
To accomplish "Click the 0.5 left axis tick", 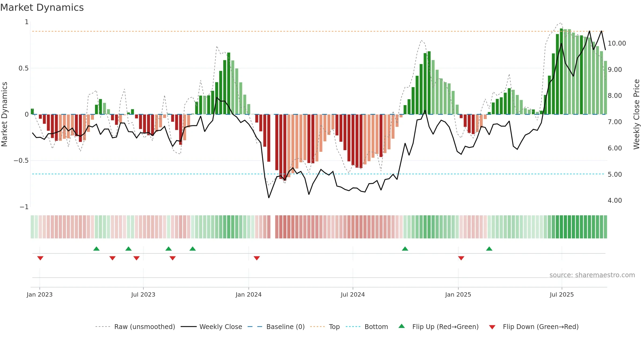I will pos(24,68).
